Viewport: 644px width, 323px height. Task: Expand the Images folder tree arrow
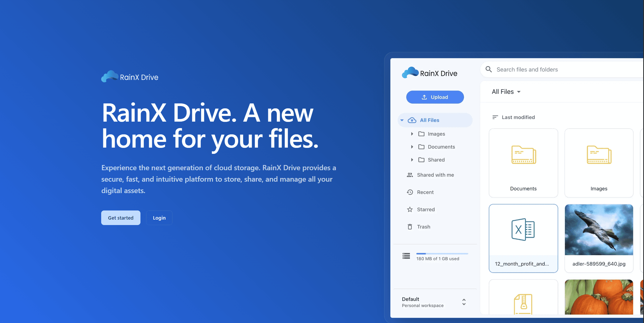[x=412, y=134]
